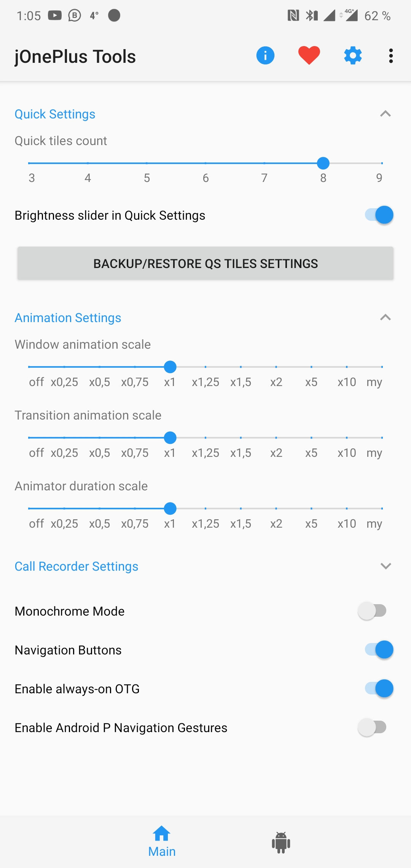Expand the Call Recorder Settings section
This screenshot has width=411, height=868.
point(386,566)
